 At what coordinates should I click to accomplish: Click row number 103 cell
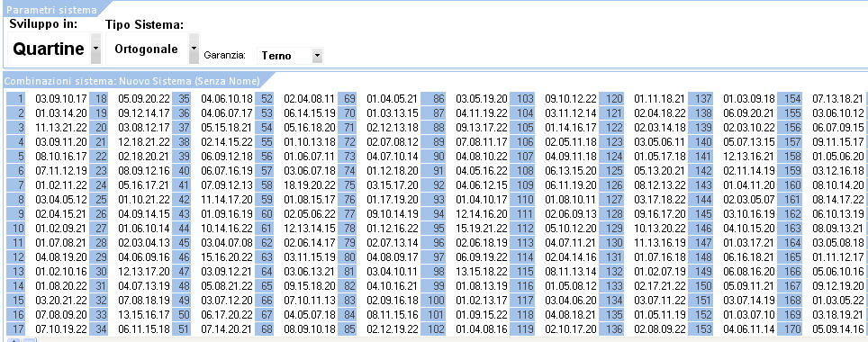522,99
